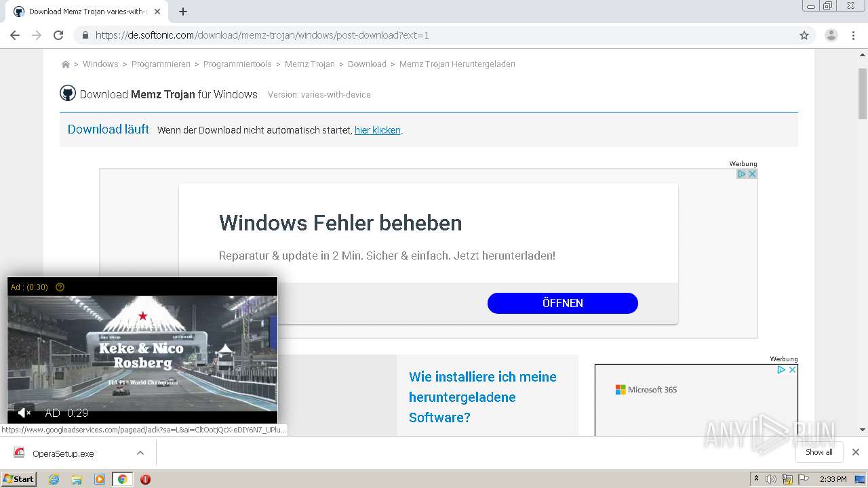This screenshot has width=868, height=488.
Task: Open AdChoices info on the Windows Fehler ad
Action: (x=742, y=174)
